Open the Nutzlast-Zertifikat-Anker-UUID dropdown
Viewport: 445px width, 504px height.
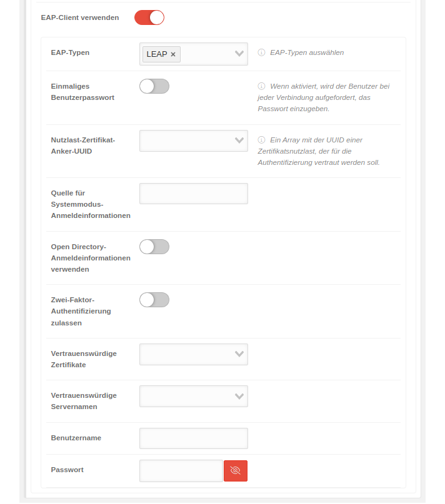[193, 141]
